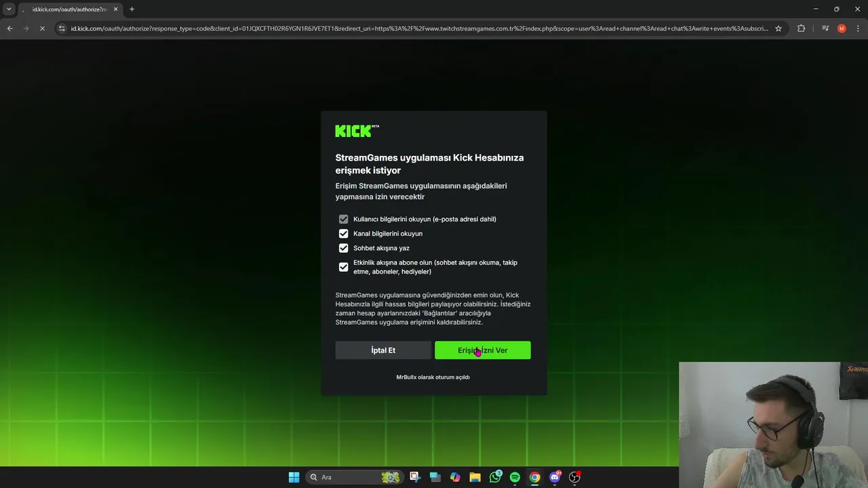Image resolution: width=868 pixels, height=488 pixels.
Task: Uncheck 'Sohbet akışına yaz' permission
Action: [x=343, y=248]
